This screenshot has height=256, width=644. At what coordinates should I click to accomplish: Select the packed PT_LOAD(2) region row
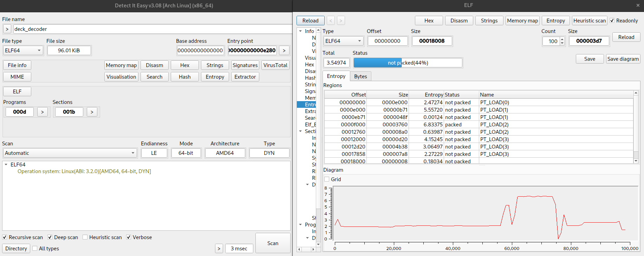click(x=479, y=125)
